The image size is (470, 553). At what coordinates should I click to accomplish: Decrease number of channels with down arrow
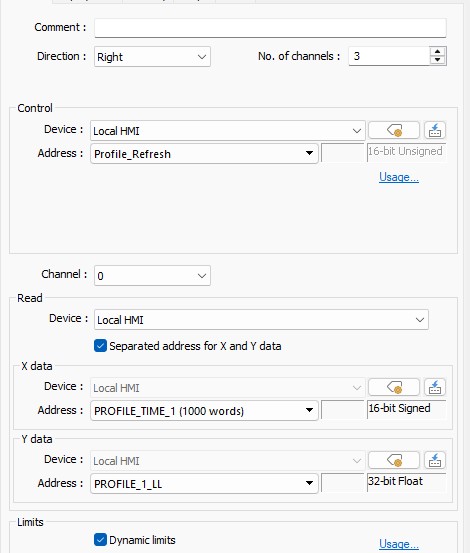click(x=438, y=60)
